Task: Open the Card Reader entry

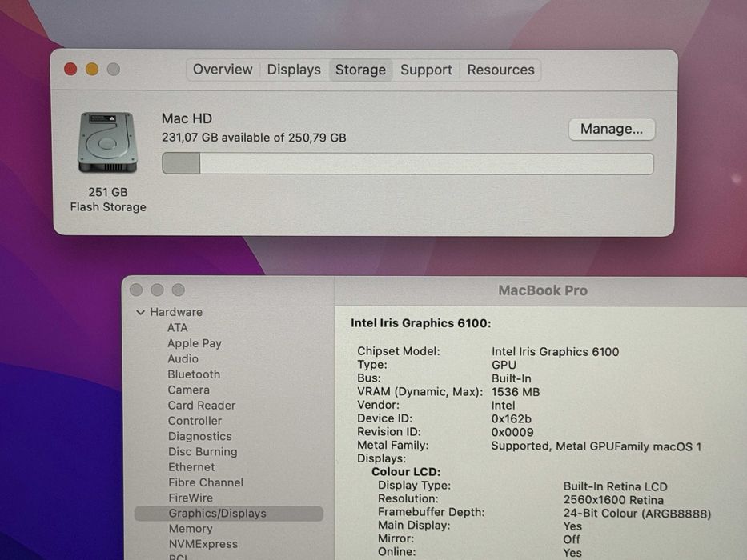Action: (202, 406)
